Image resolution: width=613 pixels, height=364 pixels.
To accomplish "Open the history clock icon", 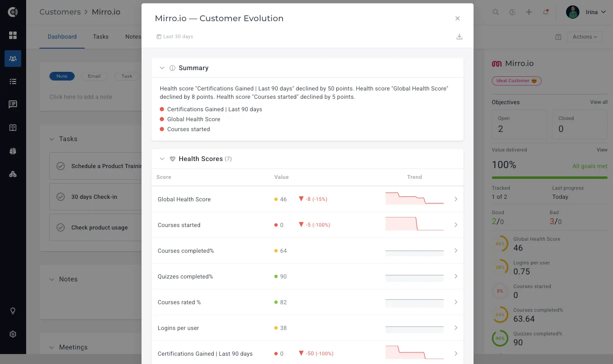I will [x=513, y=12].
